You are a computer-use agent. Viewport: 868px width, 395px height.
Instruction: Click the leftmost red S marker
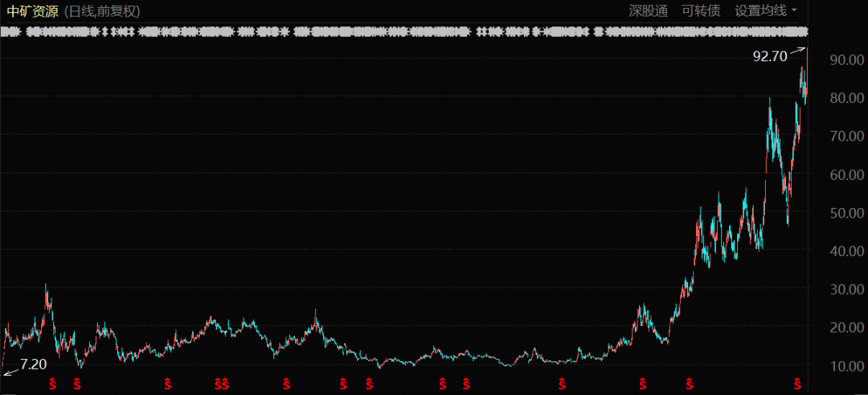pyautogui.click(x=53, y=384)
